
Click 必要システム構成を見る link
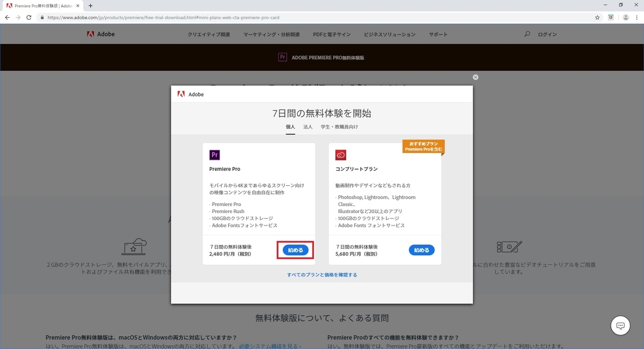[x=270, y=346]
